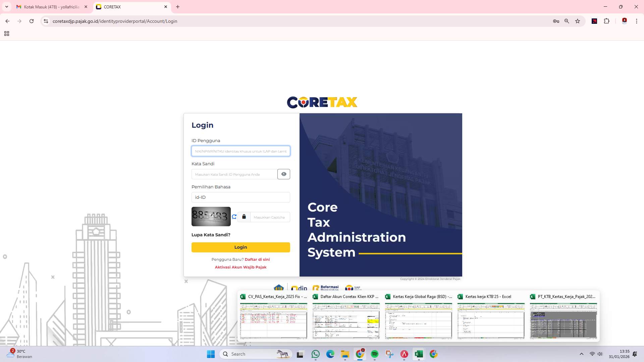Image resolution: width=644 pixels, height=362 pixels.
Task: Switch to the Gmail Kotak Masuk tab
Action: (49, 7)
